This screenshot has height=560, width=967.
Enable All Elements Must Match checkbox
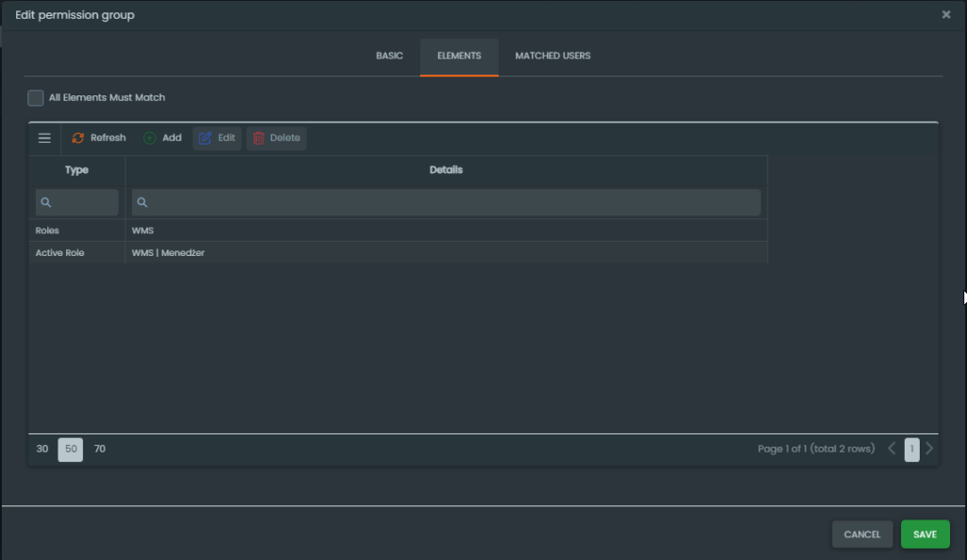pyautogui.click(x=36, y=97)
